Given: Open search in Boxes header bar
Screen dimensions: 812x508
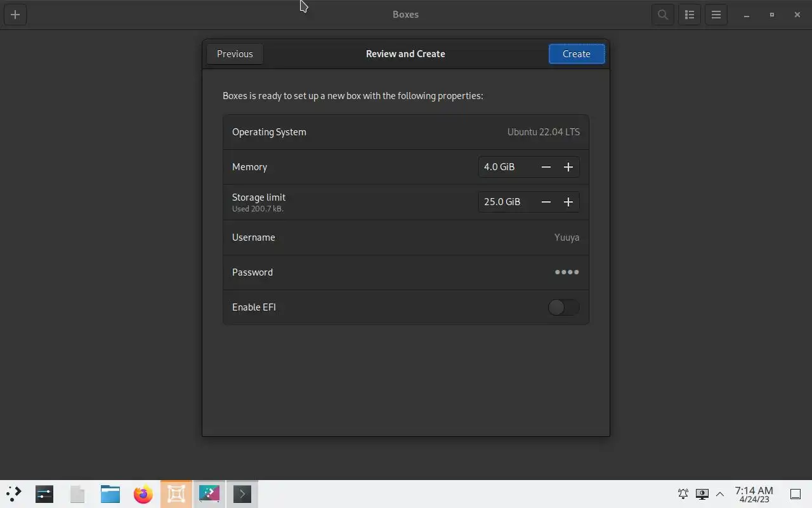Looking at the screenshot, I should click(663, 15).
